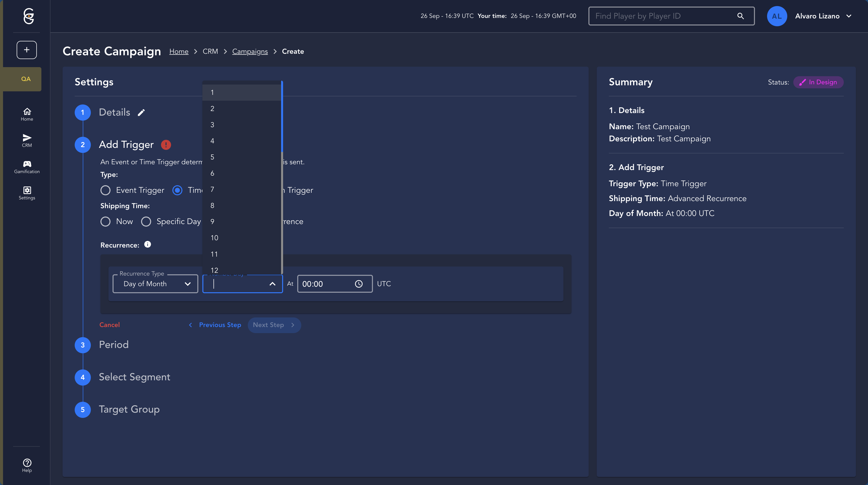Expand the Recurrence Type dropdown
Viewport: 868px width, 485px height.
tap(155, 284)
